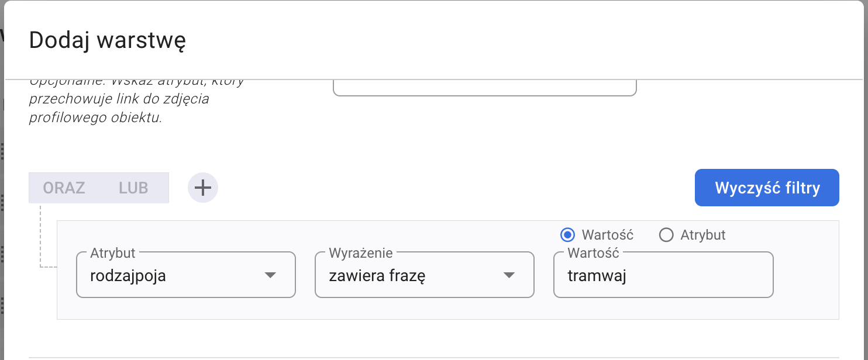Click the Atrybut label beside its radio button
868x360 pixels.
[x=702, y=235]
